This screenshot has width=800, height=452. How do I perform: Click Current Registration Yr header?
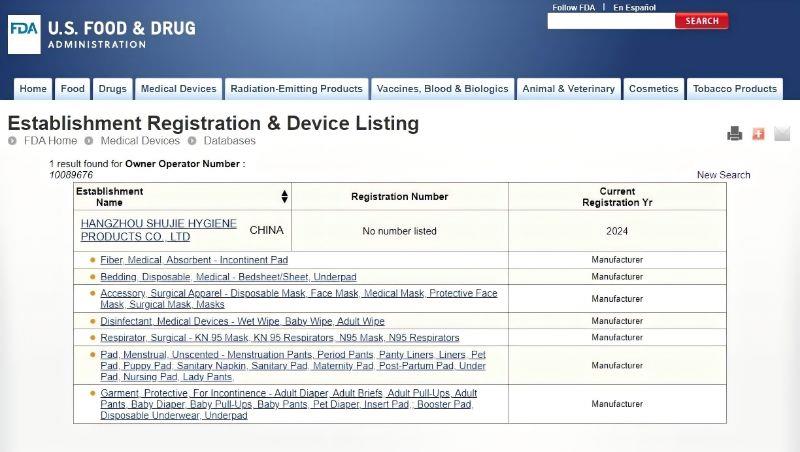click(x=617, y=196)
